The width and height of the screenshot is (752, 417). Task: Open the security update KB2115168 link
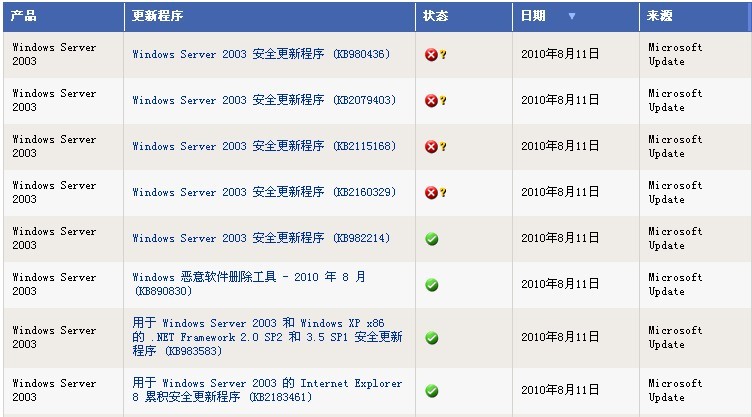tap(264, 146)
